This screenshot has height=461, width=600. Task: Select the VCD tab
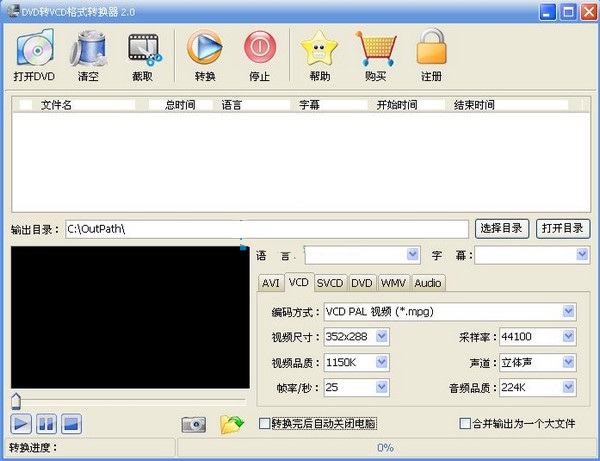point(299,282)
